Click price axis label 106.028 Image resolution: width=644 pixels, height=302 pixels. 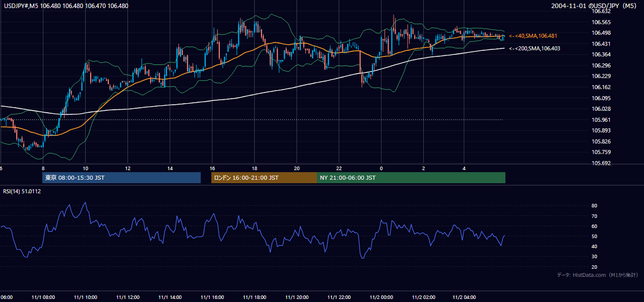(601, 109)
